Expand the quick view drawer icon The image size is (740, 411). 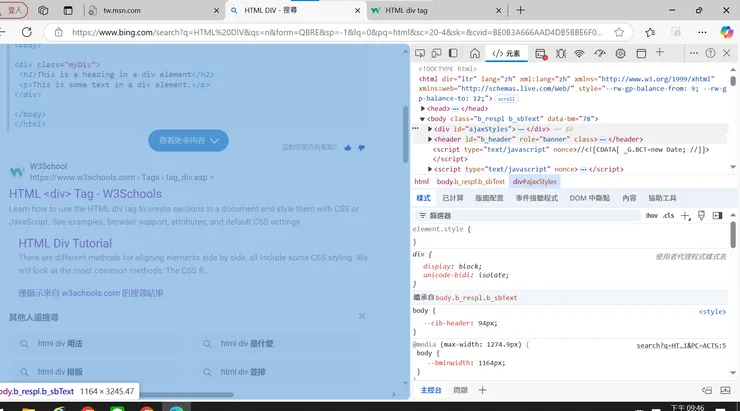725,390
